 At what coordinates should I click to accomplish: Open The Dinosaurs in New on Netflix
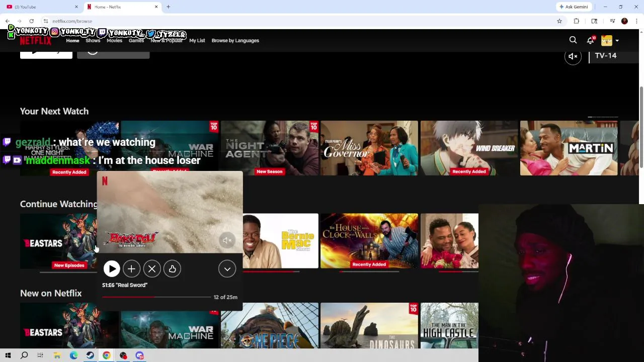pos(369,325)
